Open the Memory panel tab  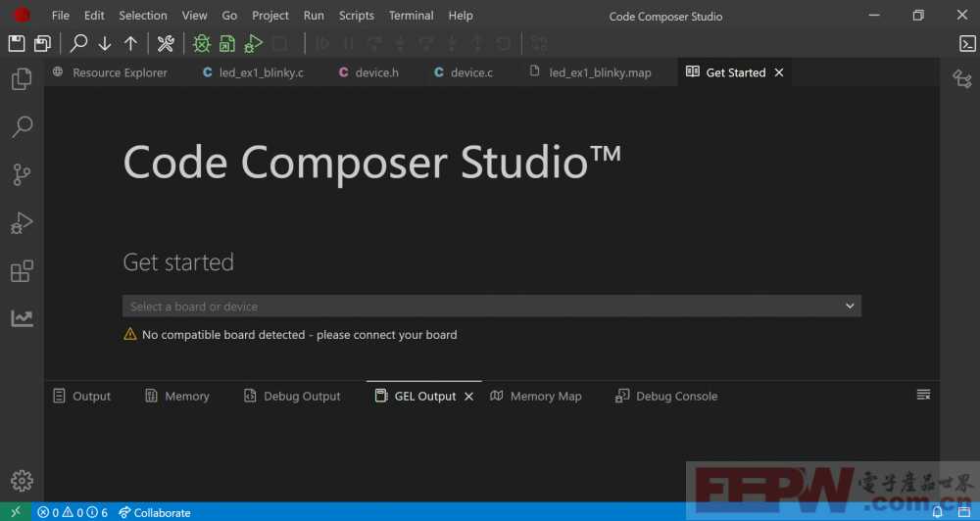tap(177, 396)
